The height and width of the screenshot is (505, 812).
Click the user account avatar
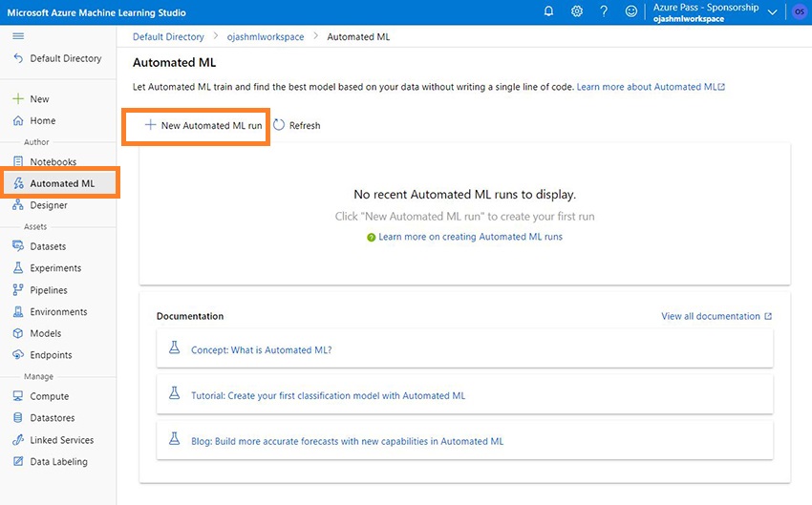[x=798, y=12]
